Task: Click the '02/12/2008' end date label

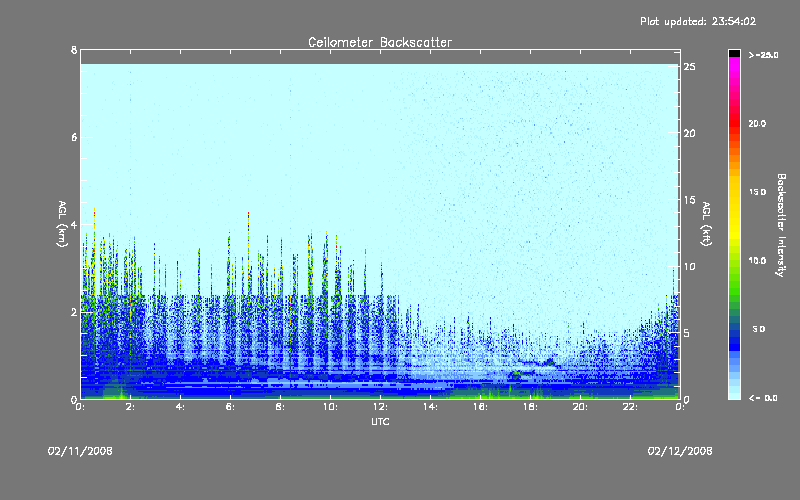Action: click(680, 451)
